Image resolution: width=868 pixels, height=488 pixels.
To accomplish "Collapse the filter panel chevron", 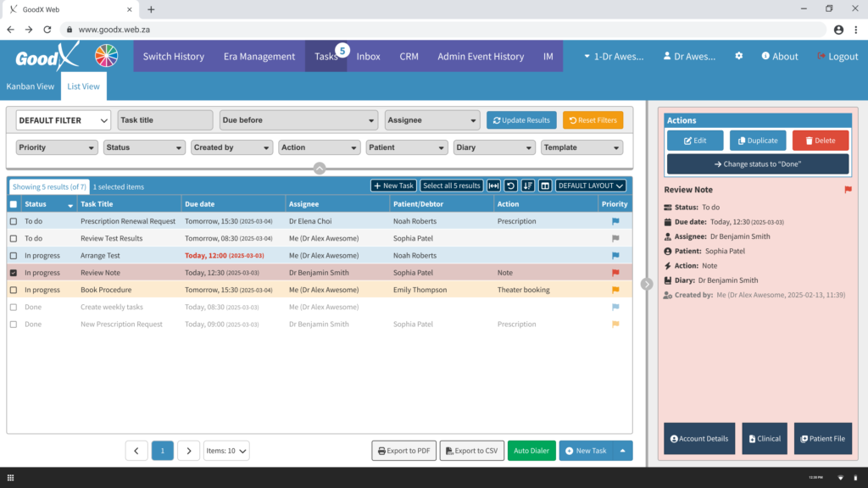I will [x=320, y=169].
